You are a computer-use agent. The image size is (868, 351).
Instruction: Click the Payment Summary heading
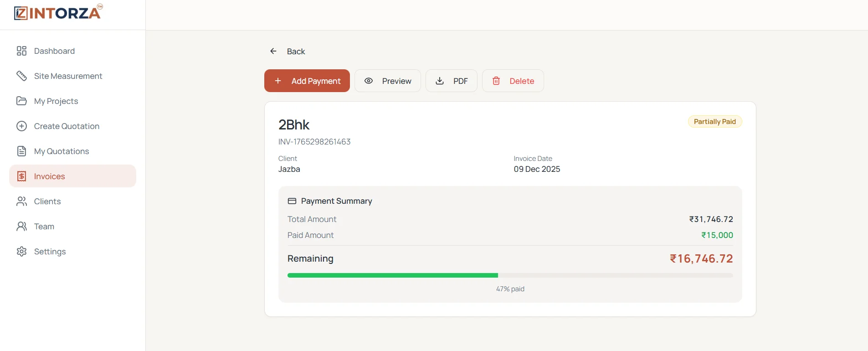(337, 201)
